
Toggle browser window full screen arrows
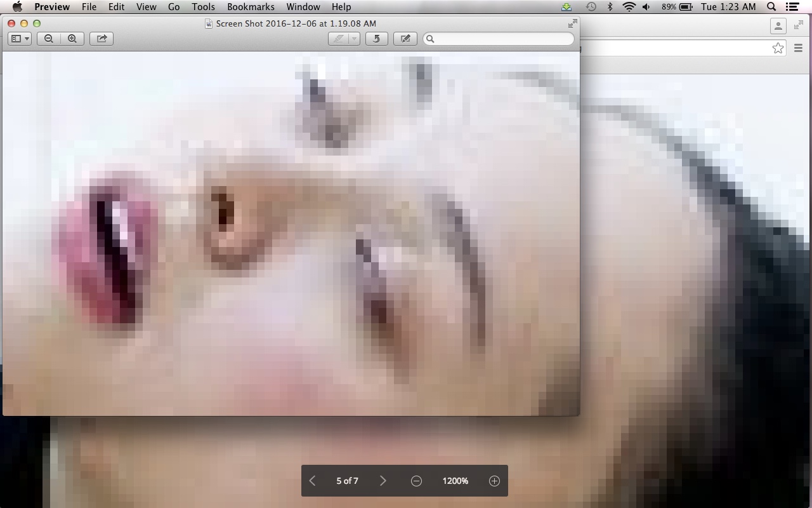coord(799,25)
